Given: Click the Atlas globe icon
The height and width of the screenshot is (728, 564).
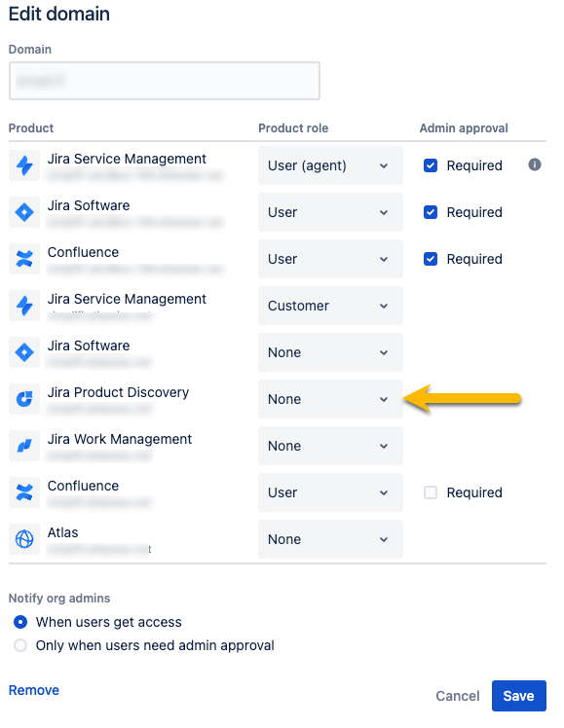Looking at the screenshot, I should click(24, 539).
